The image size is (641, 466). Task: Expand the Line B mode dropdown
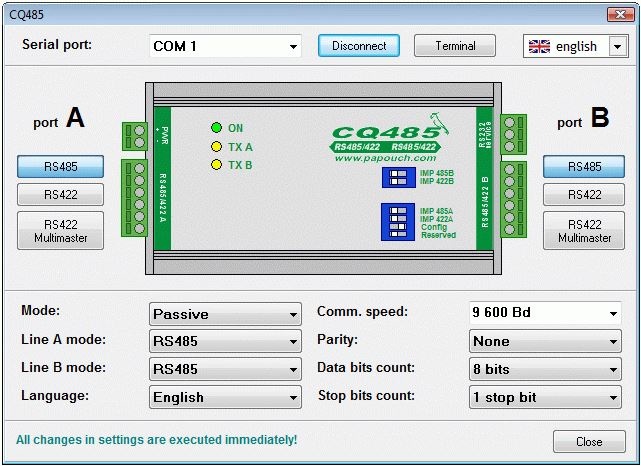225,369
